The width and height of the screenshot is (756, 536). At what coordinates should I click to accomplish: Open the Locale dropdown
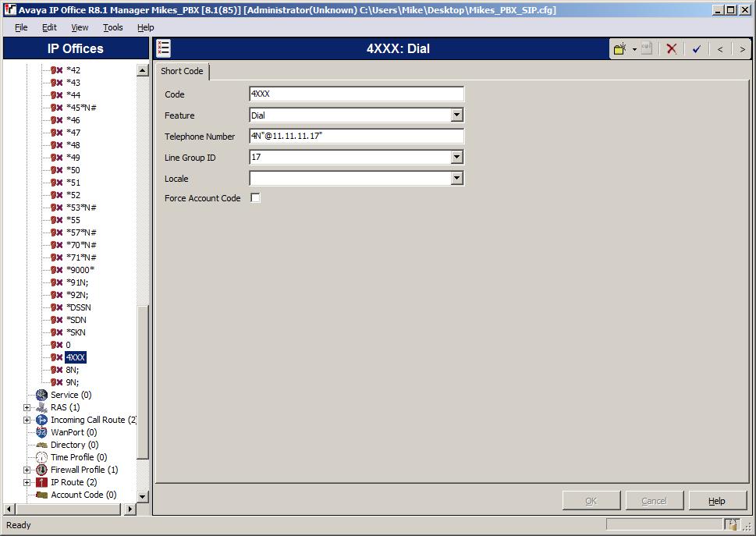456,179
